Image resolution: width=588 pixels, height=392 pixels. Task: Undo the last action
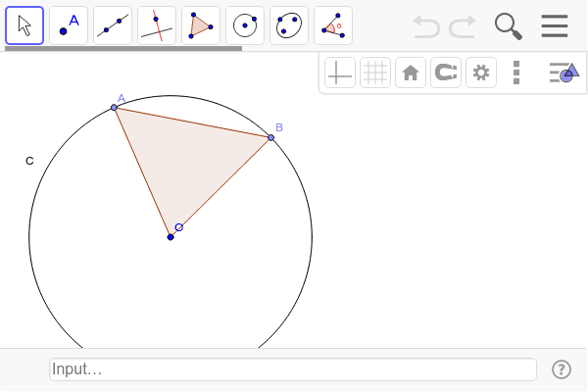(426, 26)
